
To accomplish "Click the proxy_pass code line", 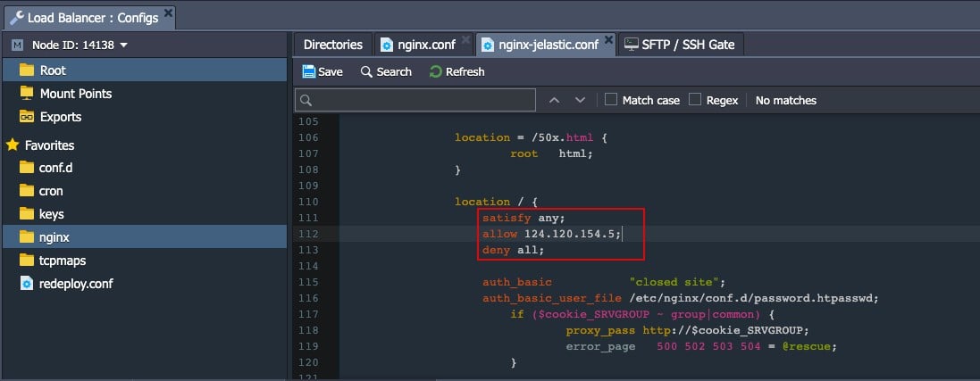I will pos(688,330).
